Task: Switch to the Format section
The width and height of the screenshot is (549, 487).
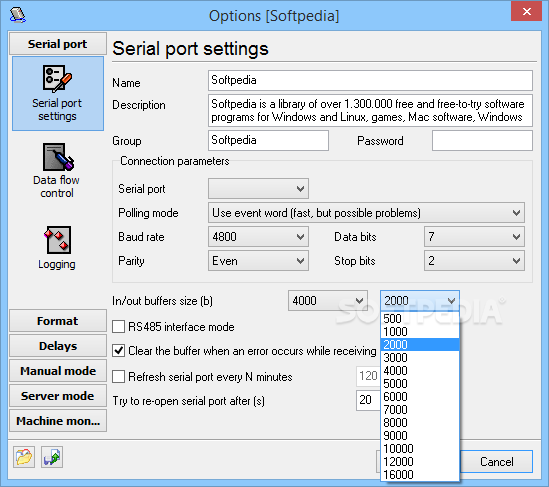Action: 58,321
